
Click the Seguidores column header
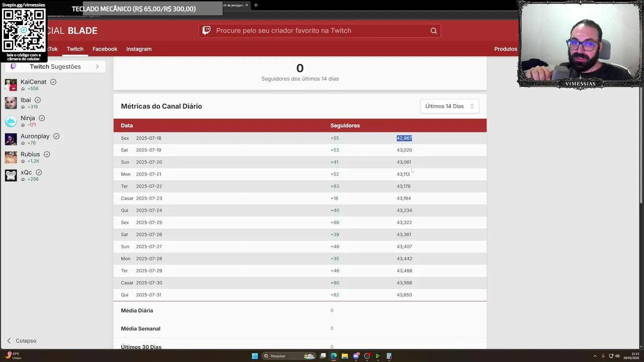click(345, 125)
